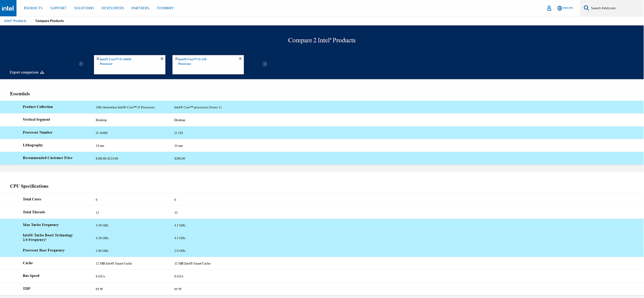Click the Compare Products breadcrumb text
This screenshot has width=644, height=298.
pos(50,21)
